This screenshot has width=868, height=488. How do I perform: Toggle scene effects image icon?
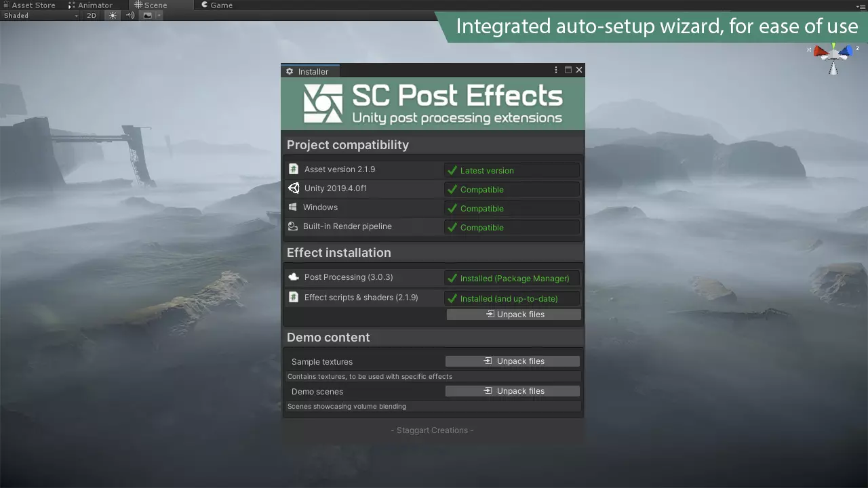(x=148, y=16)
